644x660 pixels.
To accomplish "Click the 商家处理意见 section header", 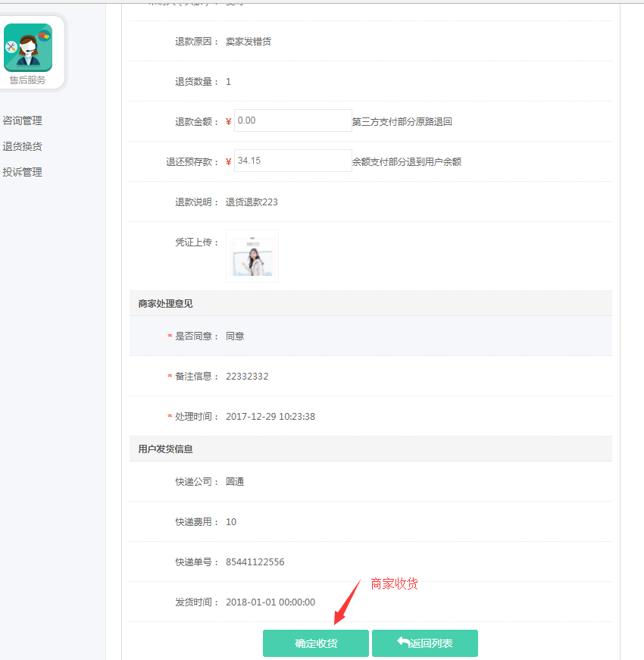I will tap(165, 303).
